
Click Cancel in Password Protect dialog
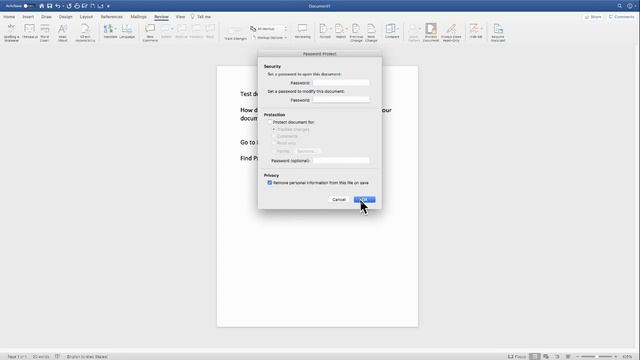(x=339, y=200)
